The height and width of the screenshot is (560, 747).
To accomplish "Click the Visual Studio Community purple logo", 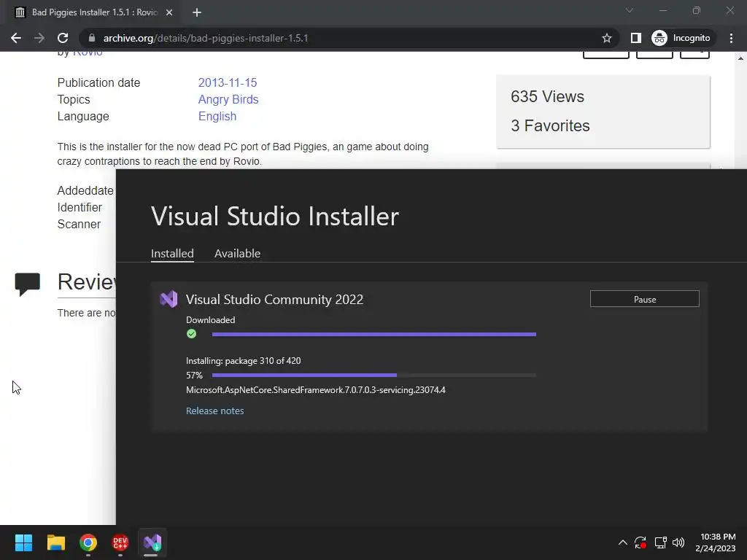I will [x=169, y=299].
